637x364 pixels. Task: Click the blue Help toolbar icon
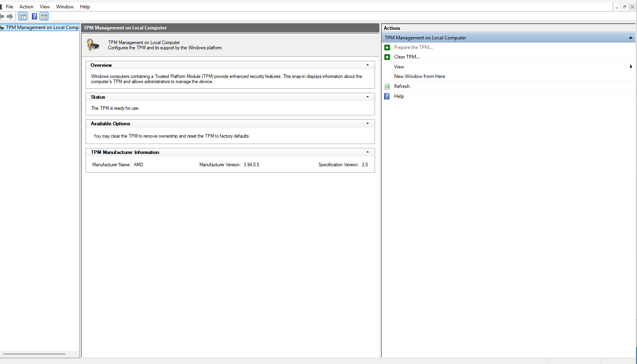(35, 16)
